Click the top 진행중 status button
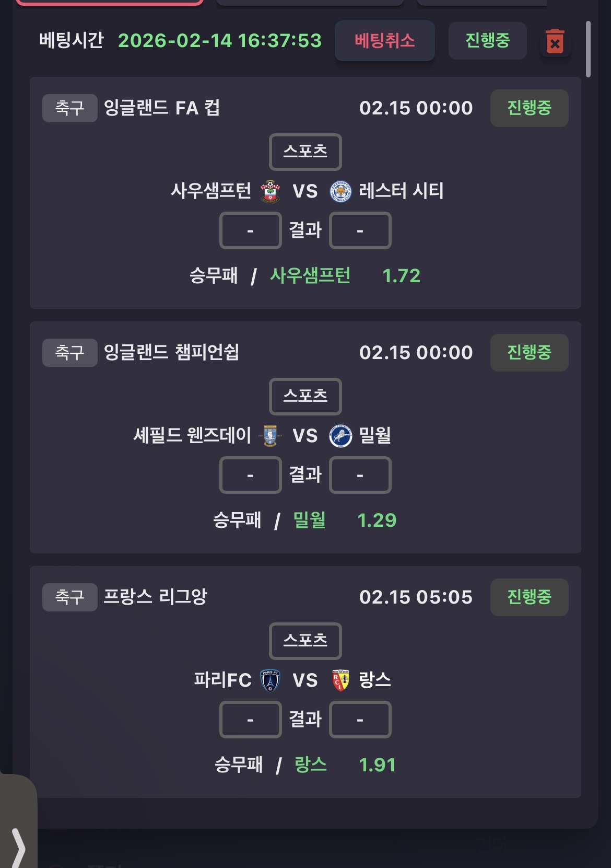The height and width of the screenshot is (868, 611). [487, 41]
